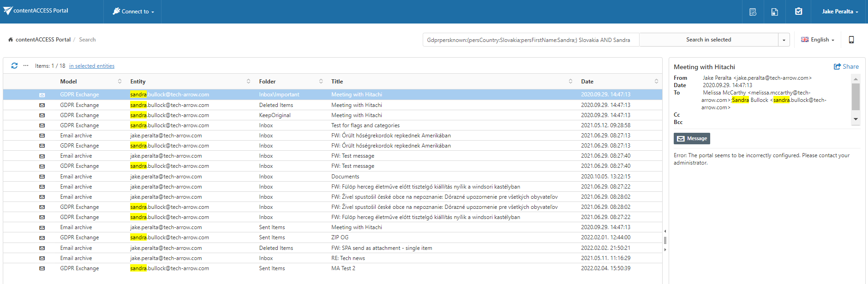Viewport: 868px width, 284px height.
Task: Go to contentACCESS Portal breadcrumb
Action: [43, 40]
